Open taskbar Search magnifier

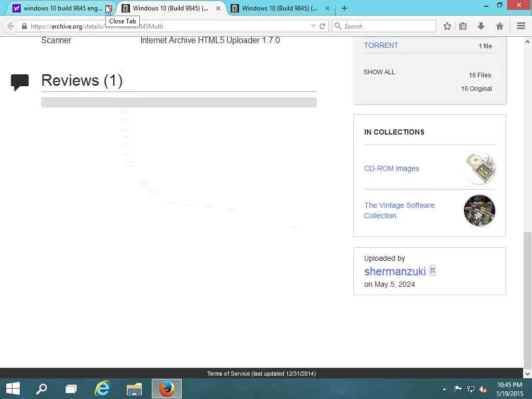pyautogui.click(x=42, y=389)
